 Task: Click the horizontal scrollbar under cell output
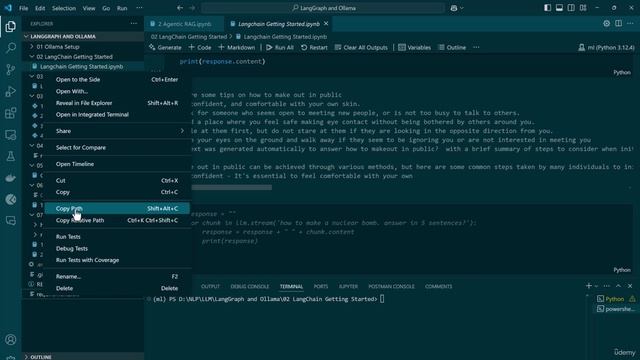[231, 187]
